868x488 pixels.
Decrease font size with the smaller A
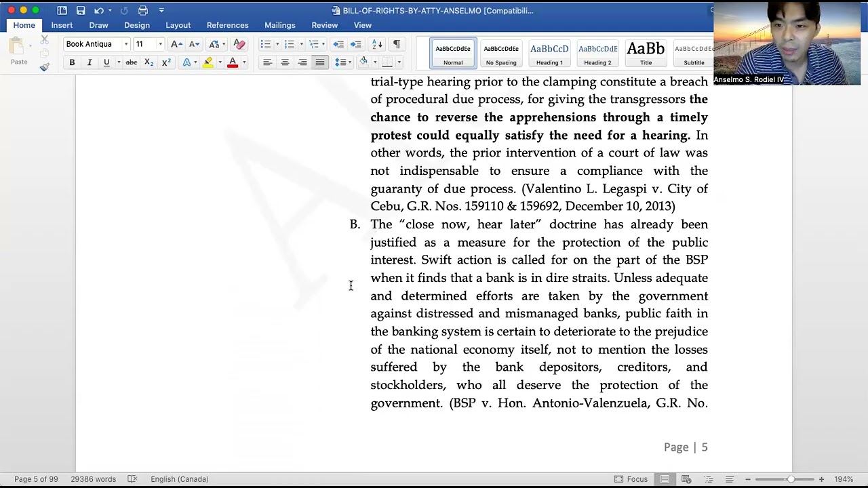click(x=194, y=44)
